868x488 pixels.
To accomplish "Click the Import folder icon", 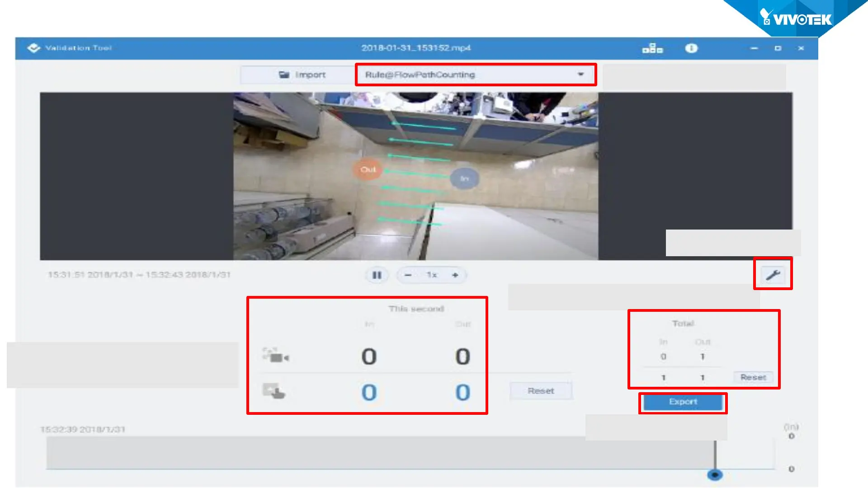I will pyautogui.click(x=284, y=75).
